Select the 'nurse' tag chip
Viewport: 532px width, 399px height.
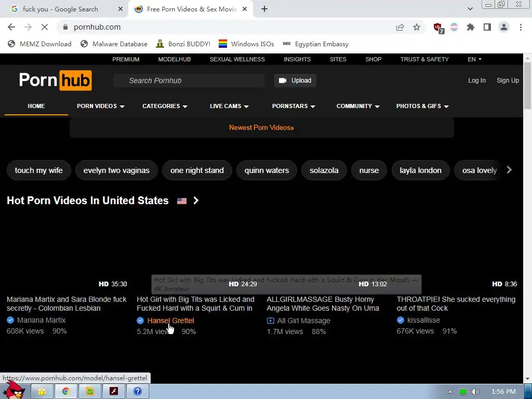click(x=369, y=170)
